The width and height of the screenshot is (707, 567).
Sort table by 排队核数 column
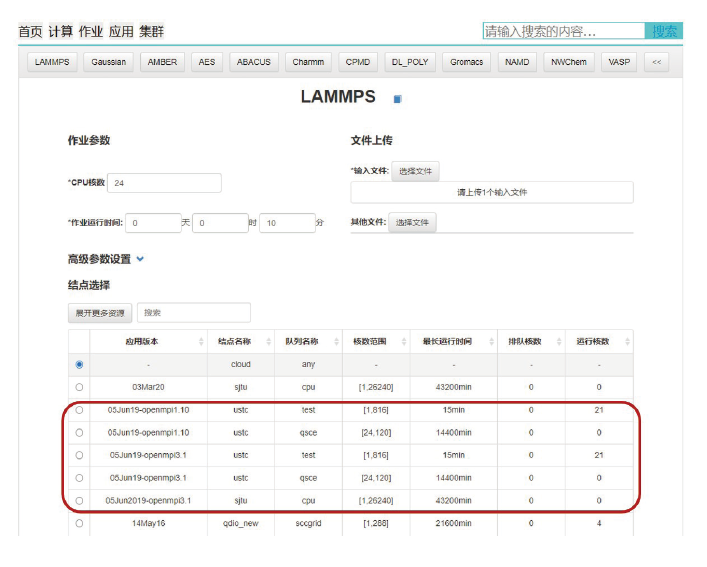(559, 342)
